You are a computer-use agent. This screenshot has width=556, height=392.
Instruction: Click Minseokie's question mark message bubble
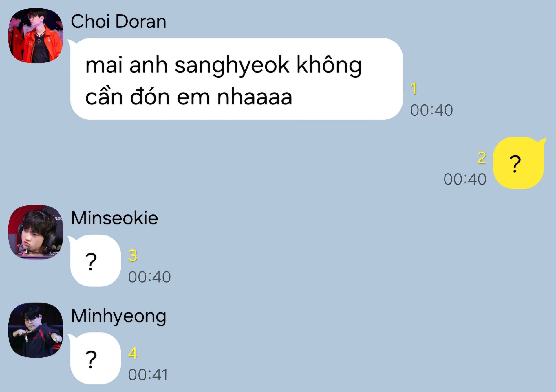[95, 261]
